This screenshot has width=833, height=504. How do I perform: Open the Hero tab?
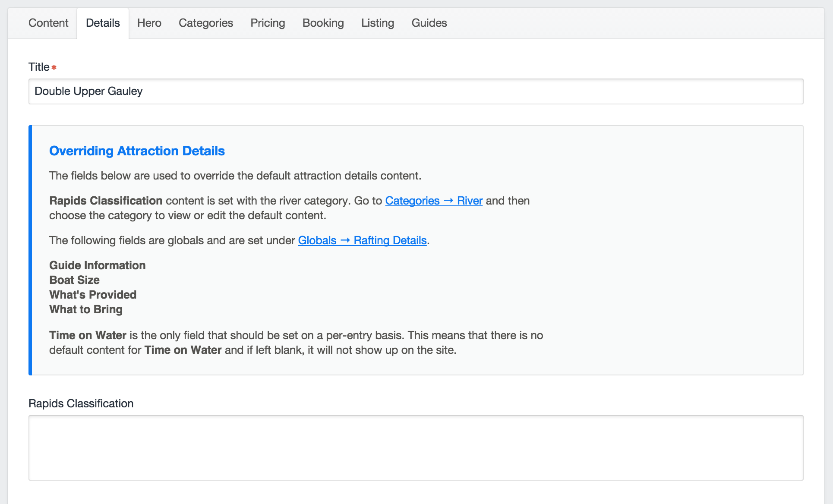149,23
